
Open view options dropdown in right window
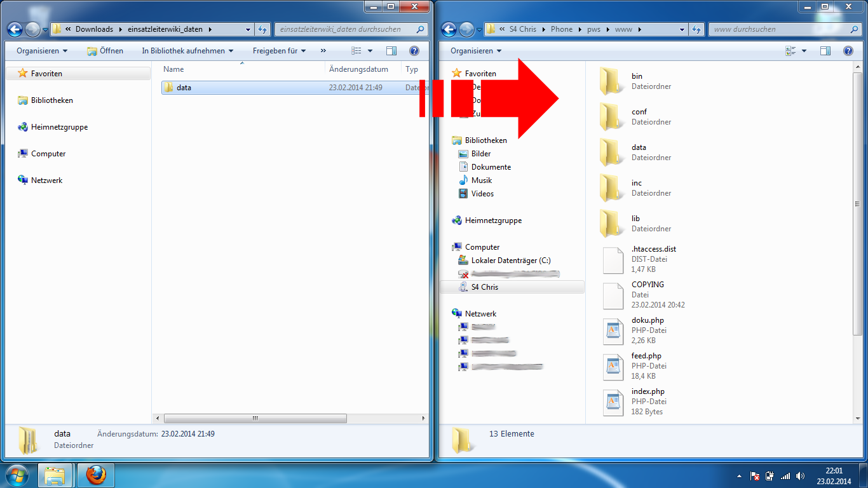click(804, 51)
